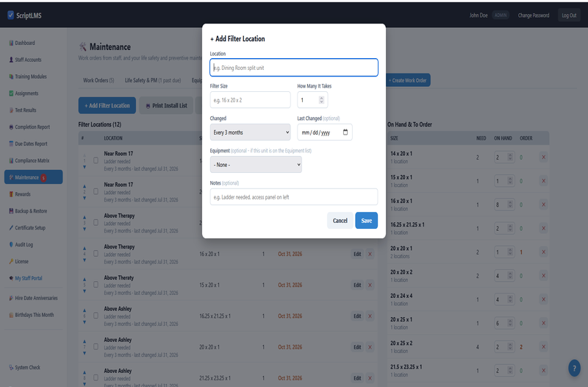Open My Staff Portal
588x387 pixels.
(x=28, y=278)
